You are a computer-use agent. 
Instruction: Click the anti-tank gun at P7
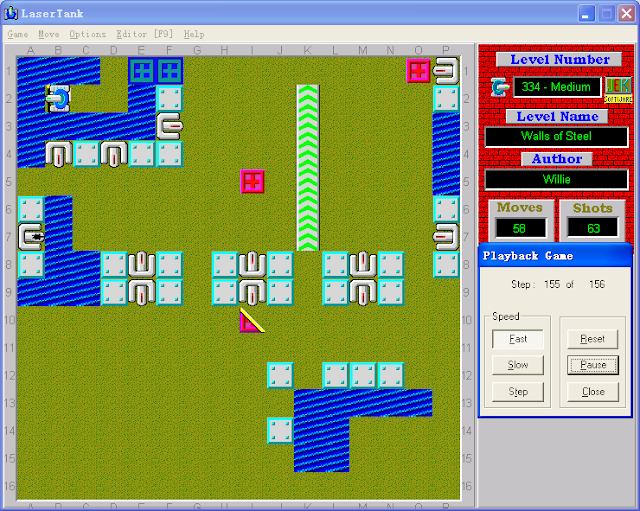pyautogui.click(x=446, y=237)
